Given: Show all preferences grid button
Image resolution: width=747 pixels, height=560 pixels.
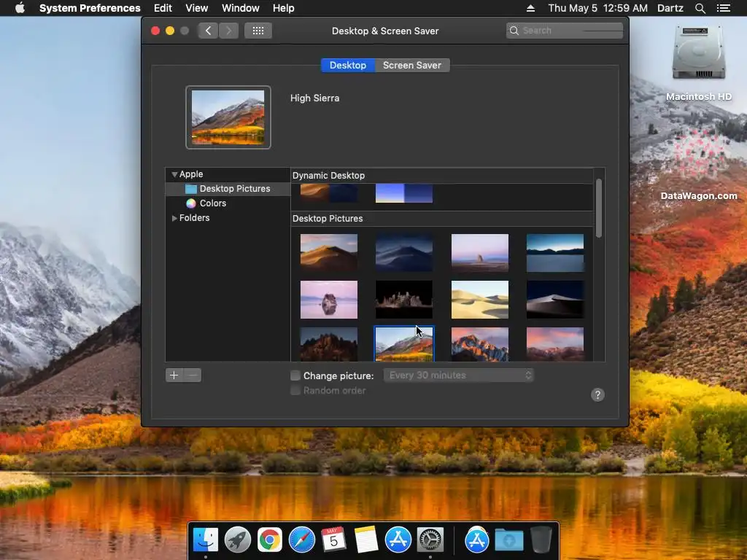Looking at the screenshot, I should [x=258, y=31].
